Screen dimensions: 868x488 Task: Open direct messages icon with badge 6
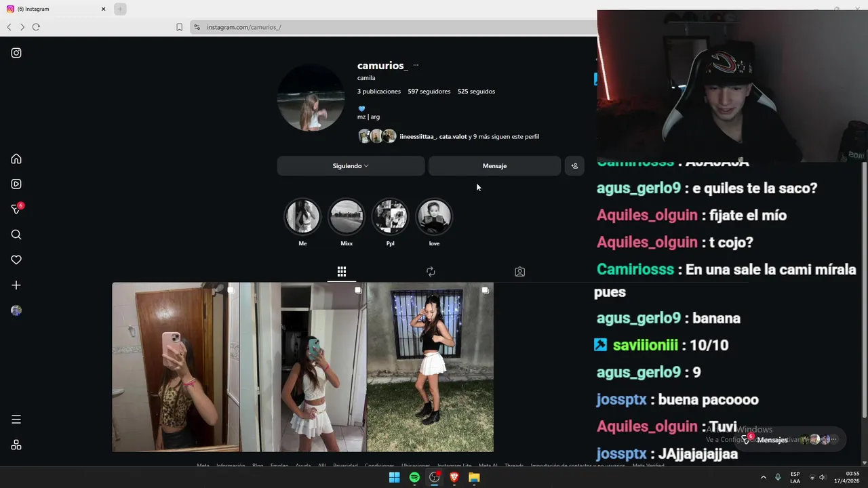pos(17,209)
